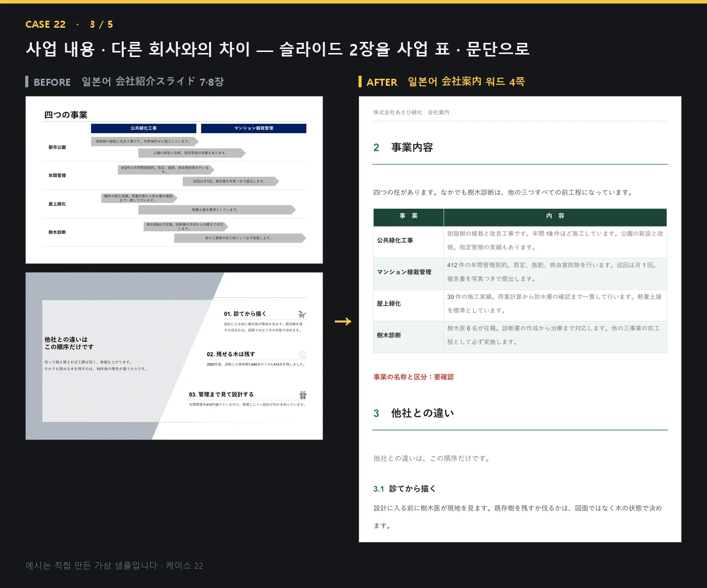
Task: Select the footer note 예시는 직접 만든 가상 샘플입니다
Action: (x=114, y=566)
